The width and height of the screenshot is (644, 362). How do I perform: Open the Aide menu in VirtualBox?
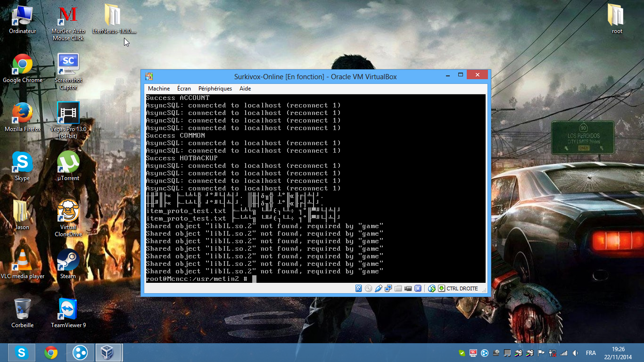[245, 89]
